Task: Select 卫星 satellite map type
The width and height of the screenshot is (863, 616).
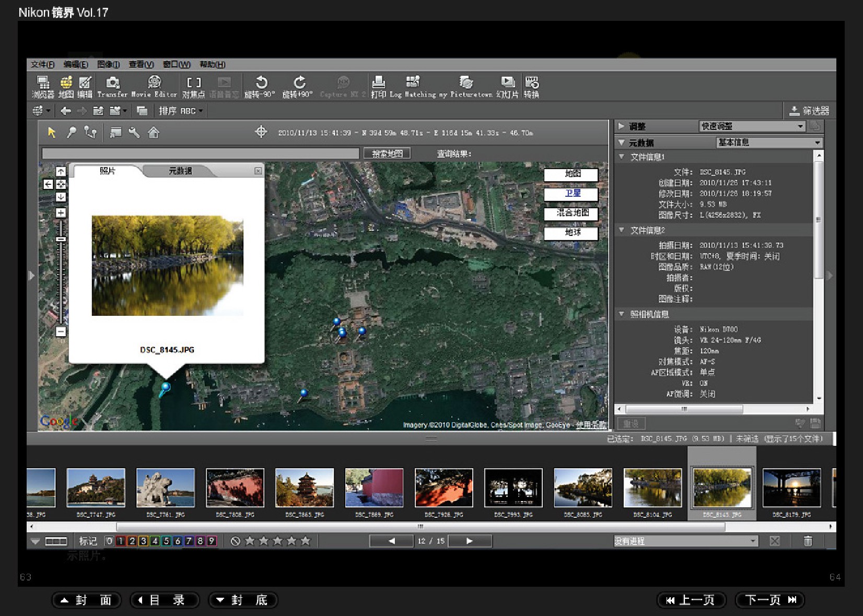Action: click(571, 194)
